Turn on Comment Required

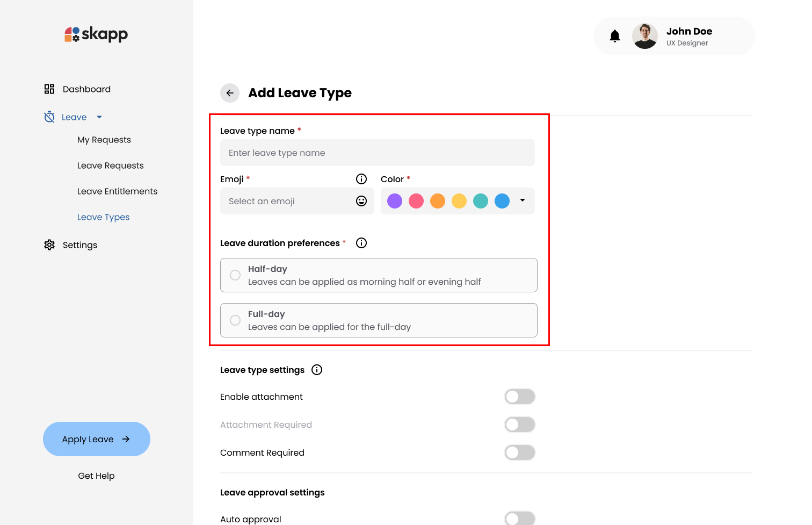pyautogui.click(x=519, y=452)
